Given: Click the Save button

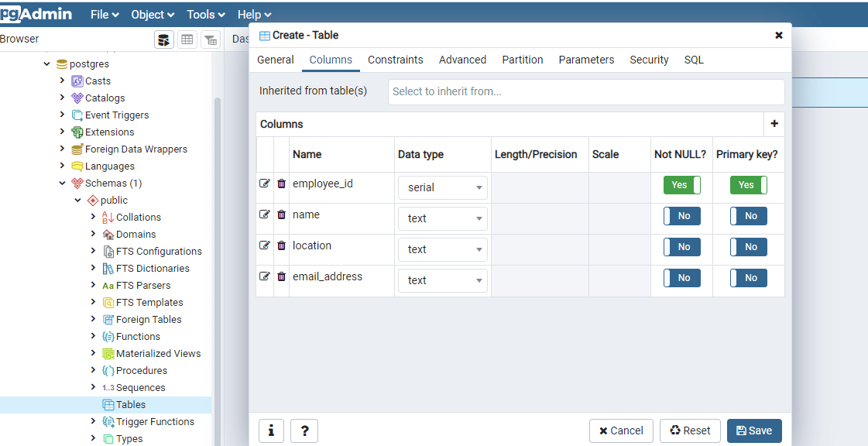Looking at the screenshot, I should [754, 431].
